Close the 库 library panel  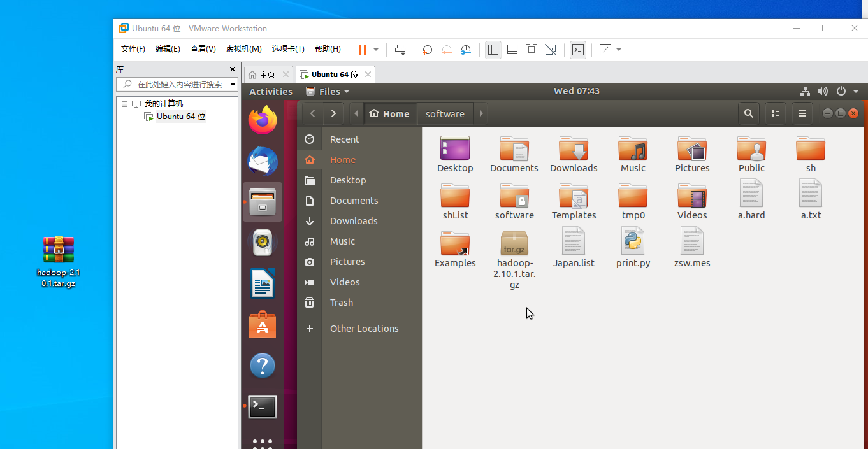[232, 69]
